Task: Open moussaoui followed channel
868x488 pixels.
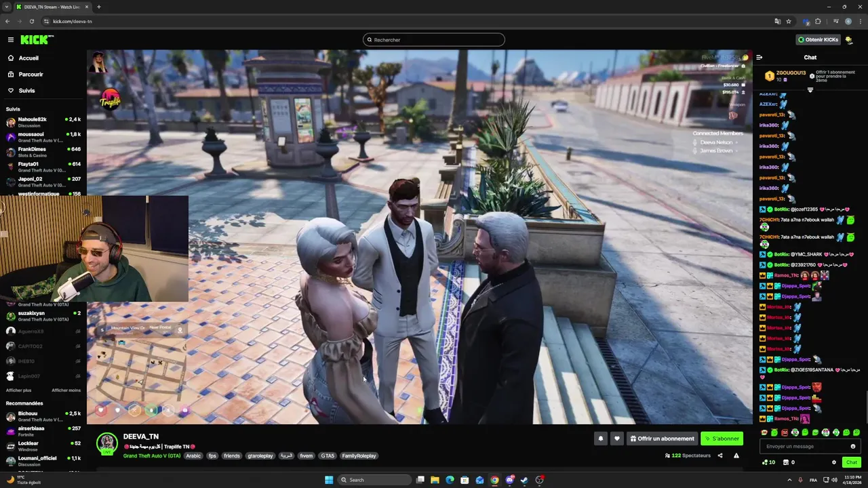Action: point(42,137)
